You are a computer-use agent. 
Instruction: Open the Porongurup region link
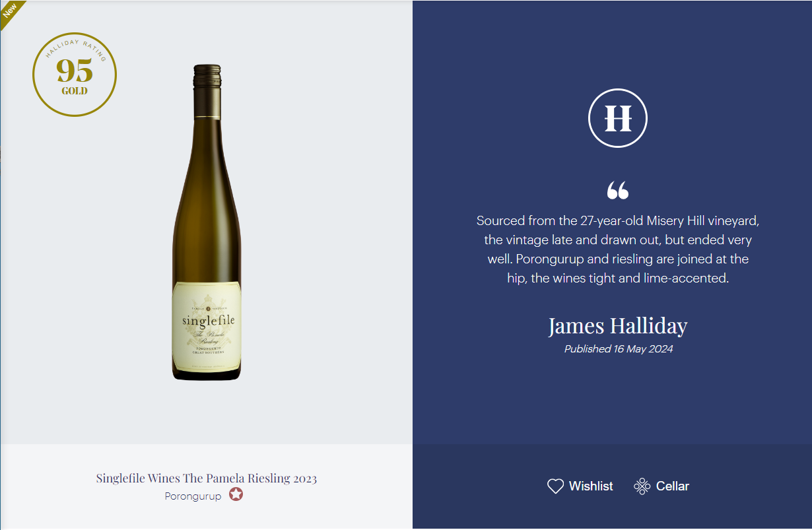point(193,496)
